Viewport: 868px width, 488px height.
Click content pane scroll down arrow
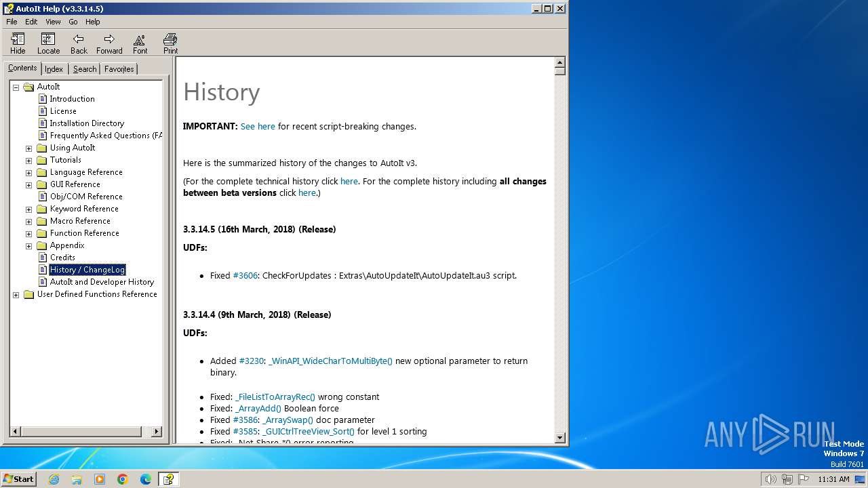(560, 438)
